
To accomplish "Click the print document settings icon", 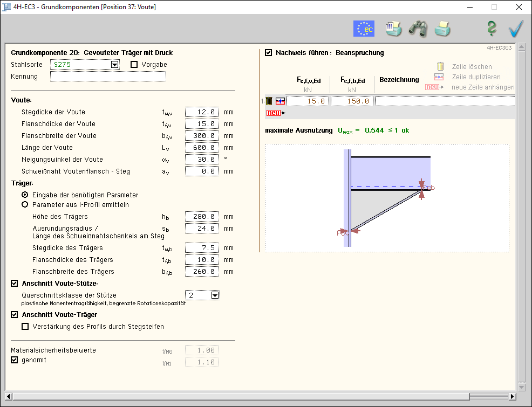I will 393,29.
